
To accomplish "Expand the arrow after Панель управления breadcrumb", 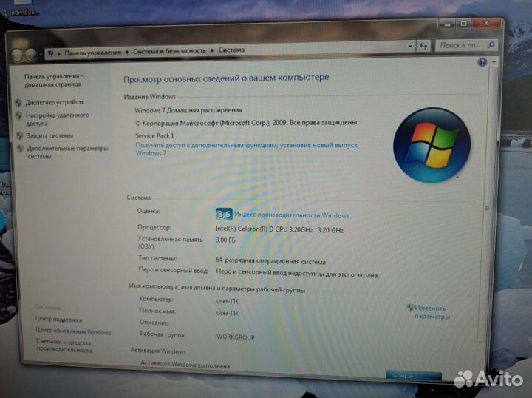I will click(x=128, y=52).
